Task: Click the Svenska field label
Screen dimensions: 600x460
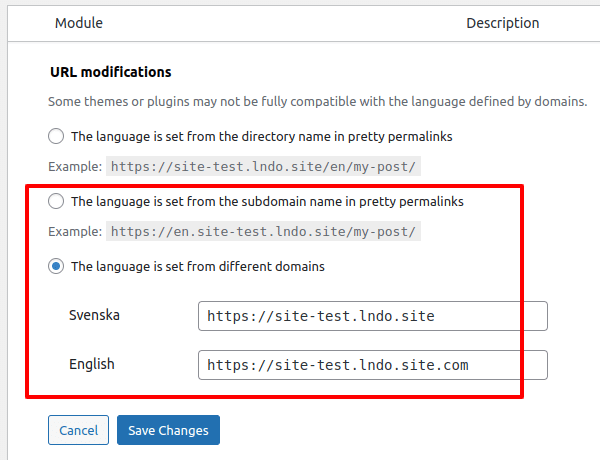Action: coord(94,315)
